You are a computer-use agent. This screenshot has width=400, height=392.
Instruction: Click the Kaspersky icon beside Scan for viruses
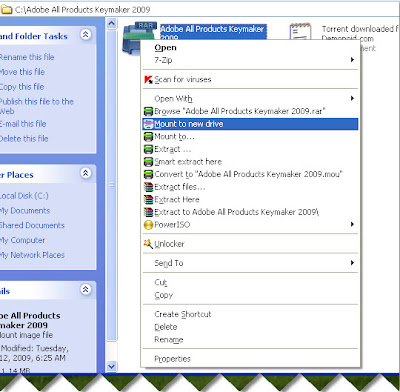click(x=148, y=80)
